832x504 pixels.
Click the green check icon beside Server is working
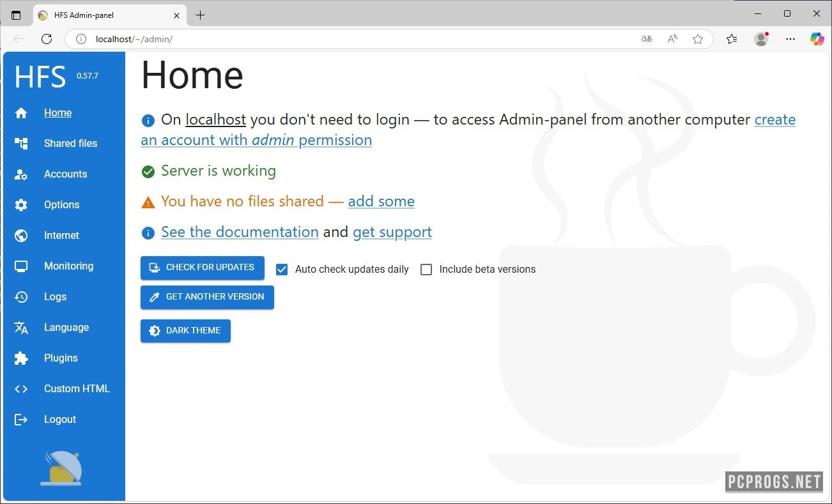pos(148,172)
